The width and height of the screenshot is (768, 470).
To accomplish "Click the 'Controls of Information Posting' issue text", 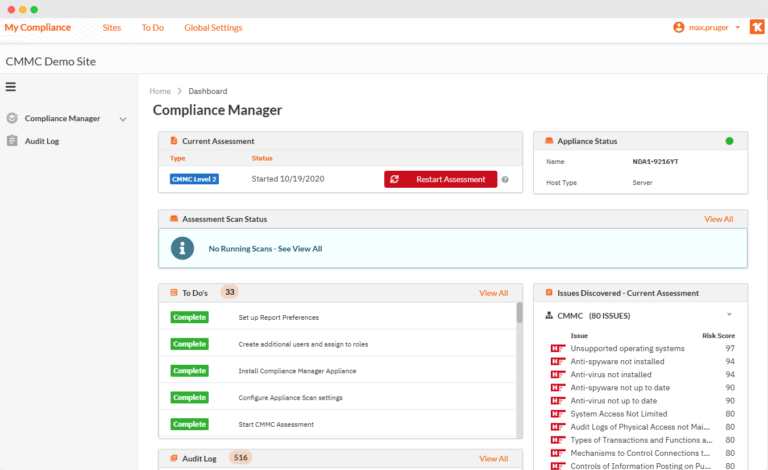I will pyautogui.click(x=641, y=466).
